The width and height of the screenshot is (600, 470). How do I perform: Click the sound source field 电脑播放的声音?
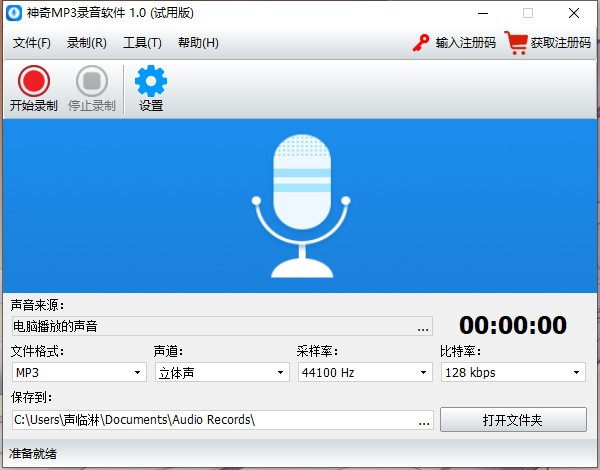pyautogui.click(x=210, y=326)
